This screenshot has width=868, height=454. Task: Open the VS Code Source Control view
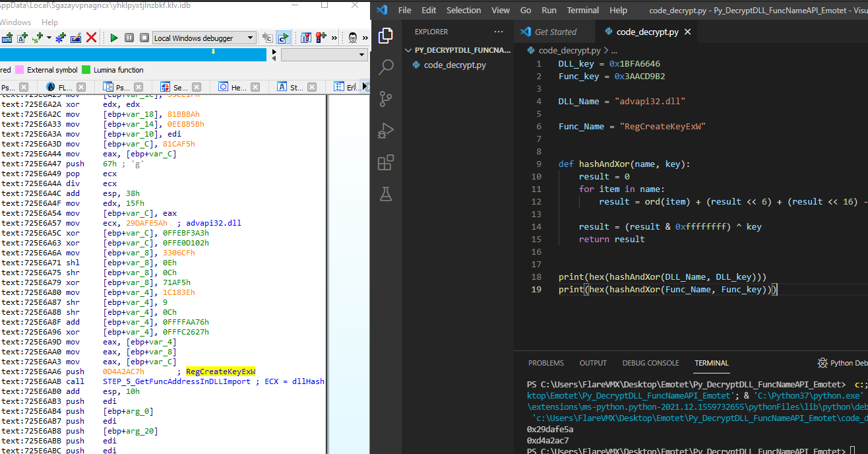click(386, 98)
